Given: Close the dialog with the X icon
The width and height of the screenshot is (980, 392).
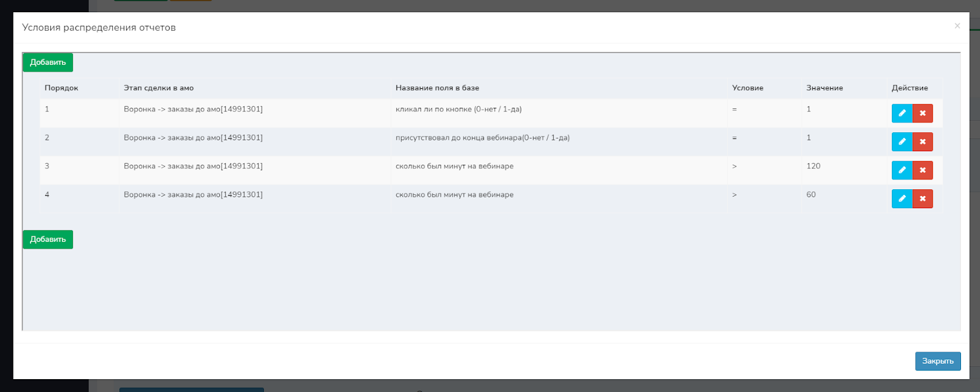Looking at the screenshot, I should click(x=957, y=26).
